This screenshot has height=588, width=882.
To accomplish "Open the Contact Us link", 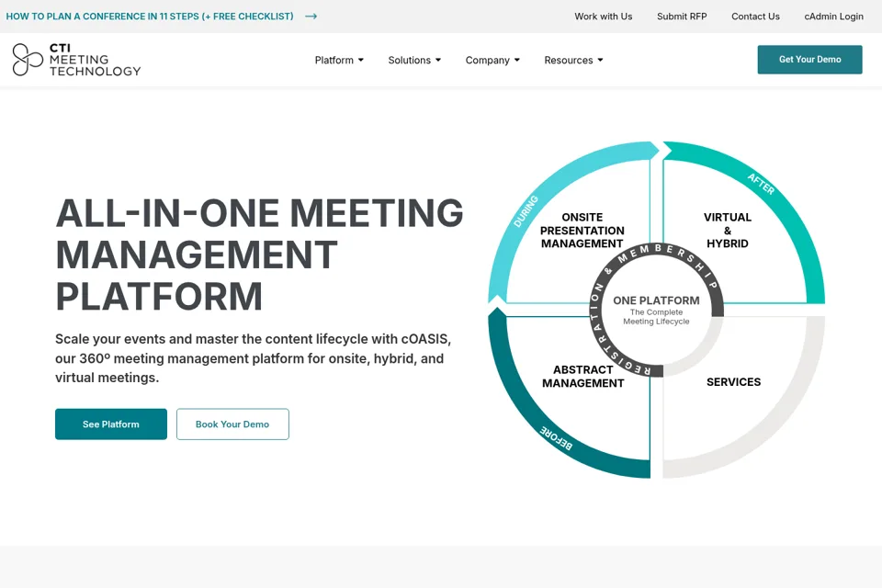I will [755, 17].
